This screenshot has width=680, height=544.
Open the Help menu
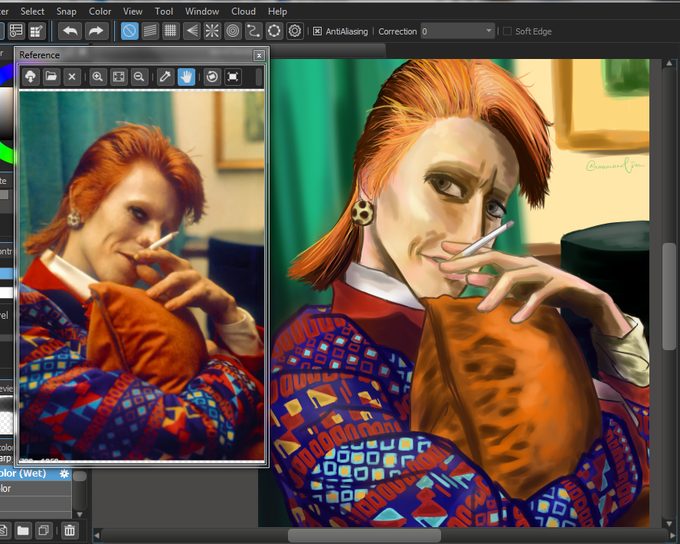click(277, 11)
